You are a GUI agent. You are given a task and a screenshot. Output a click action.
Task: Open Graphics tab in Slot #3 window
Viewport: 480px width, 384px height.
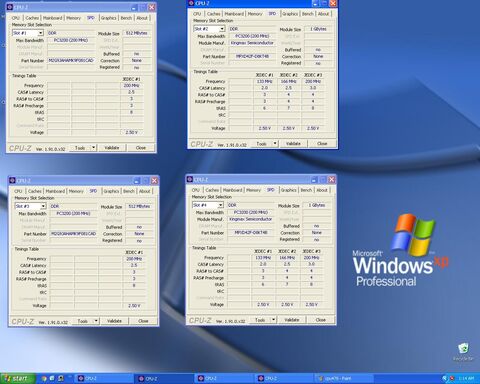[x=111, y=191]
